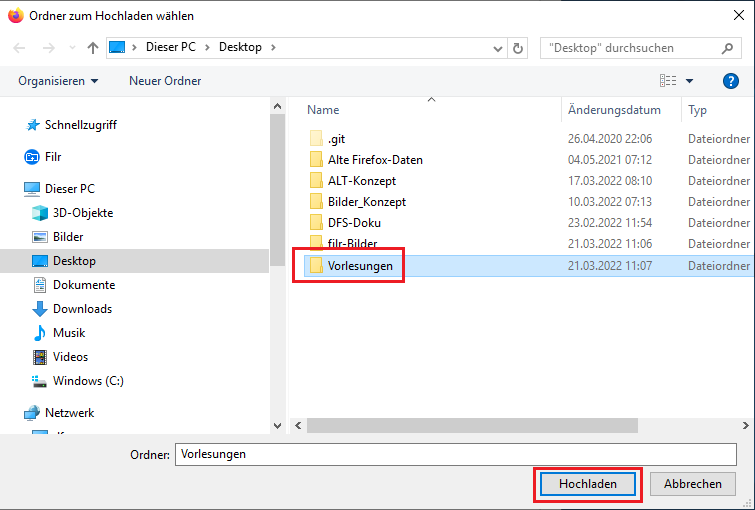Open Filr in the navigation pane
This screenshot has height=510, width=755.
[x=53, y=157]
